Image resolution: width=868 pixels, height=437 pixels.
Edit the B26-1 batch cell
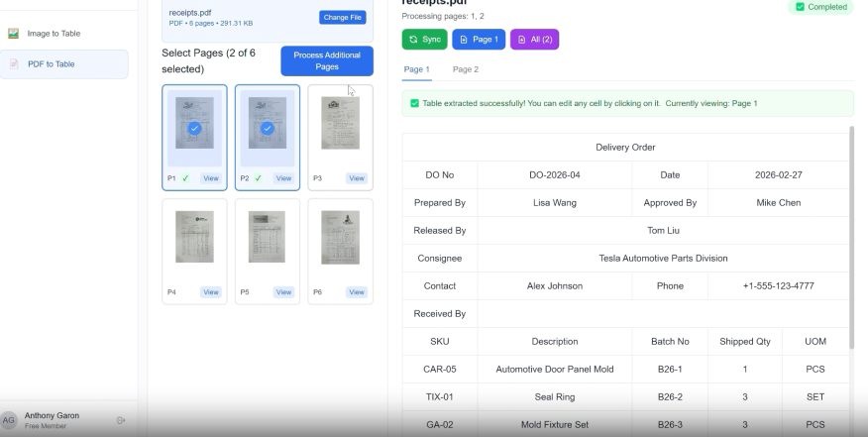point(670,369)
